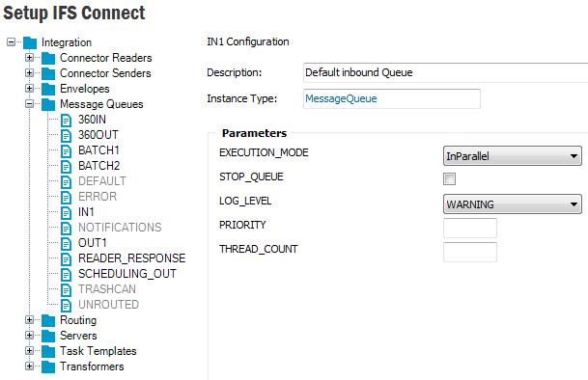Click the TRASHCAN queue document icon
588x380 pixels.
click(66, 290)
